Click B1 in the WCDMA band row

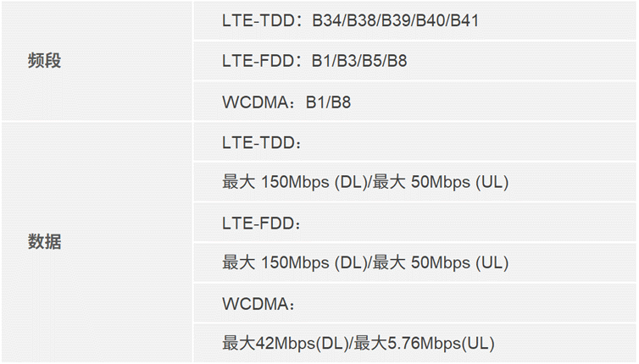coord(316,102)
